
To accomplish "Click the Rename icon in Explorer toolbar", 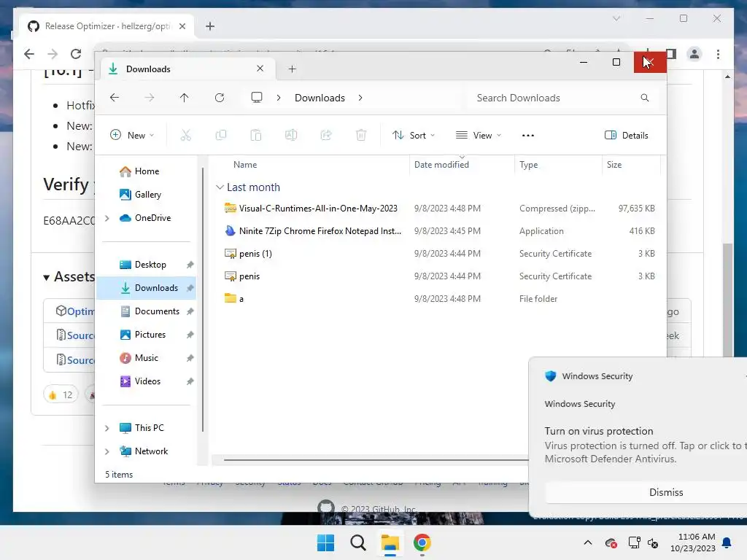I will (x=291, y=135).
